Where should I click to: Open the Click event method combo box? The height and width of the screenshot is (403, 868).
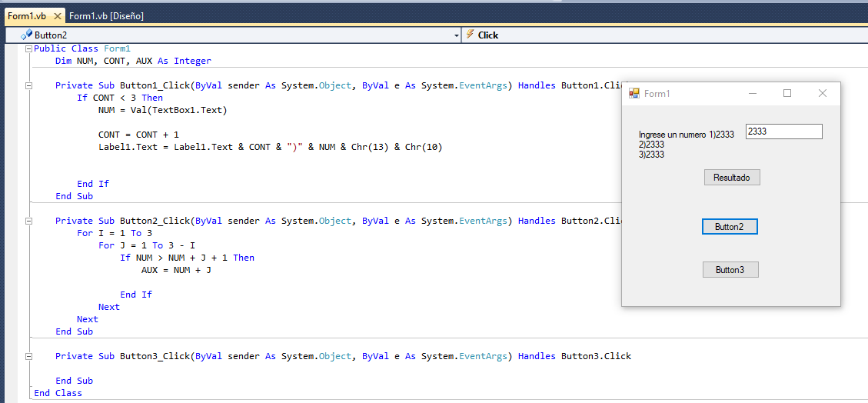(661, 35)
